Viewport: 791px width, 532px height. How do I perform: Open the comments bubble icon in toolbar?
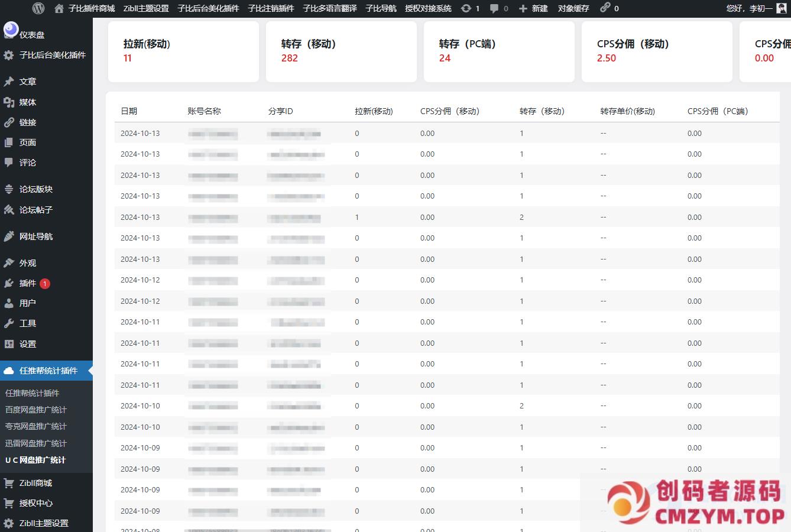click(x=494, y=8)
